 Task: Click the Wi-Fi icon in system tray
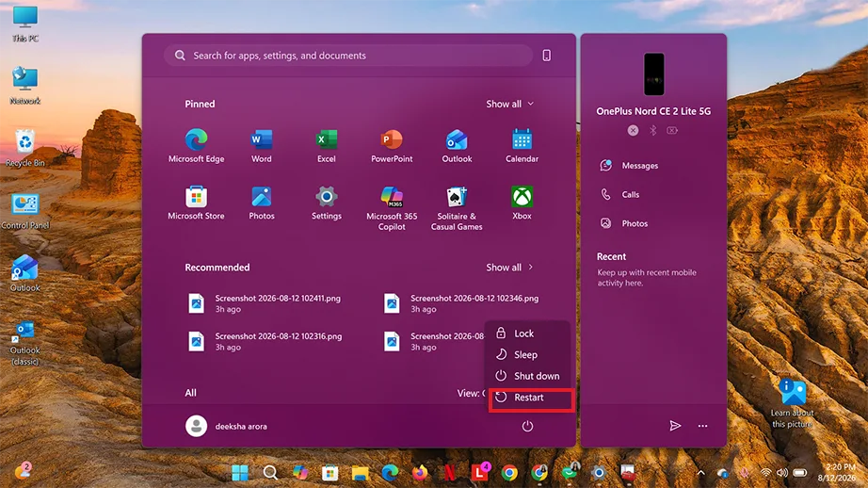pyautogui.click(x=765, y=473)
